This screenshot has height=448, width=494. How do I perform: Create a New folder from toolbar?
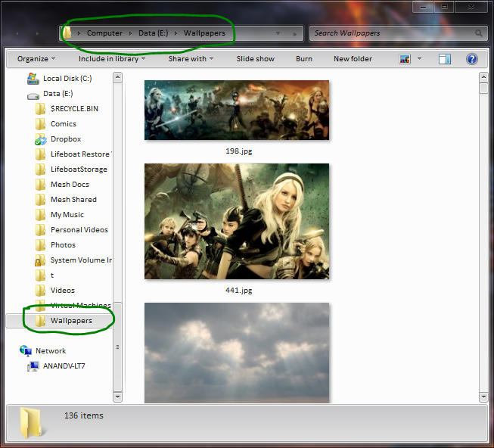pos(353,59)
